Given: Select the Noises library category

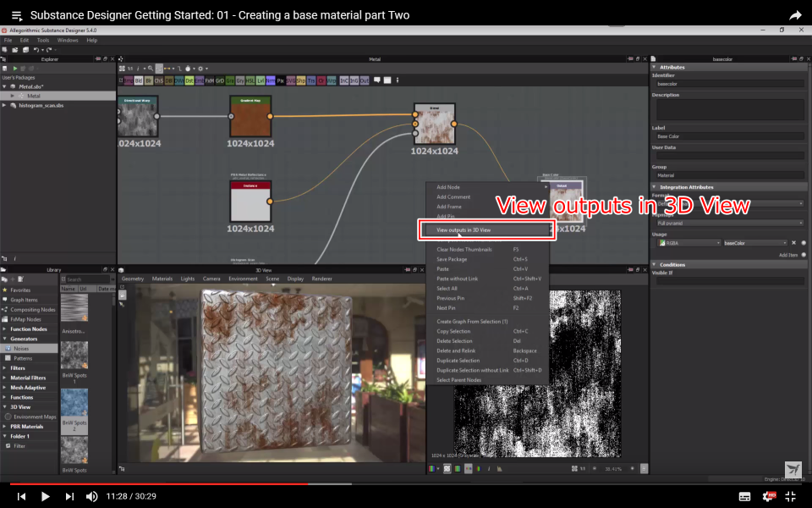Looking at the screenshot, I should (29, 349).
